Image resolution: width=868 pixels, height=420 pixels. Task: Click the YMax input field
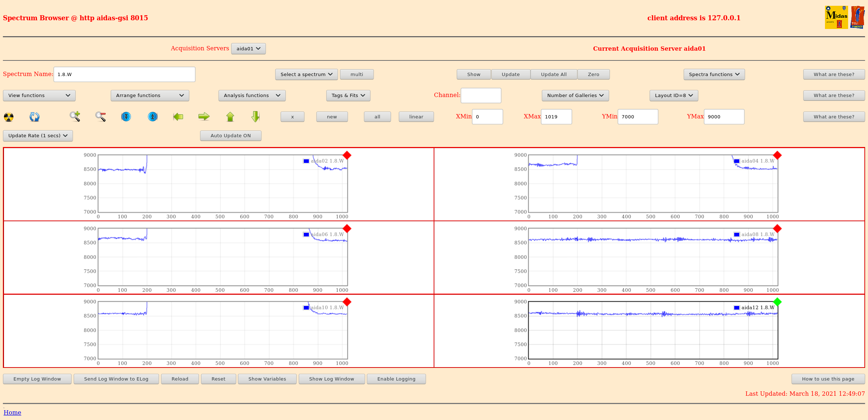click(x=724, y=117)
